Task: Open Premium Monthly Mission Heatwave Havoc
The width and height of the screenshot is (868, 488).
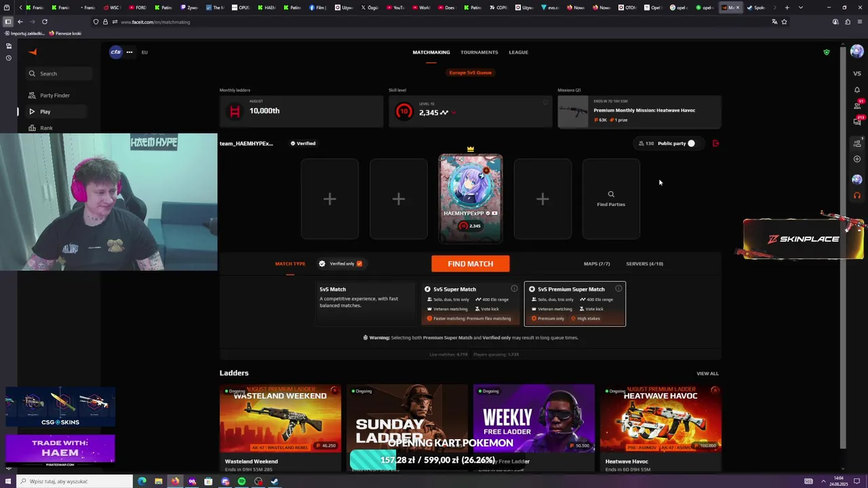Action: 639,112
